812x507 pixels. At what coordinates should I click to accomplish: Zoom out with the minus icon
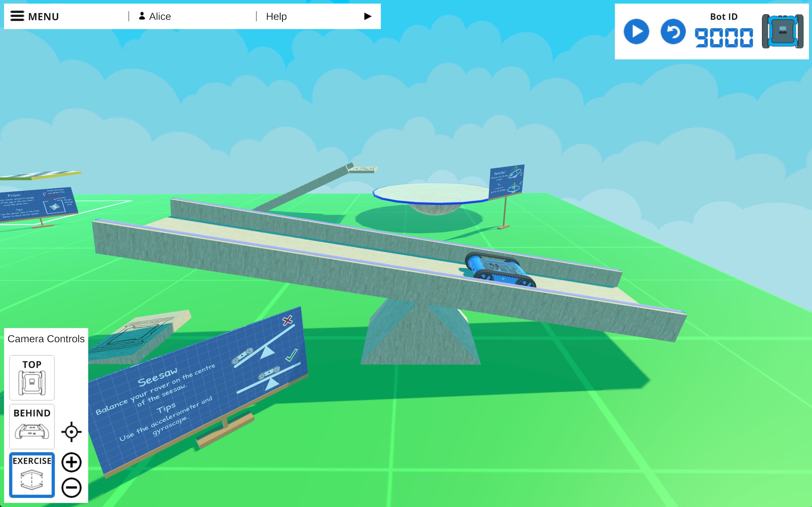pos(71,487)
